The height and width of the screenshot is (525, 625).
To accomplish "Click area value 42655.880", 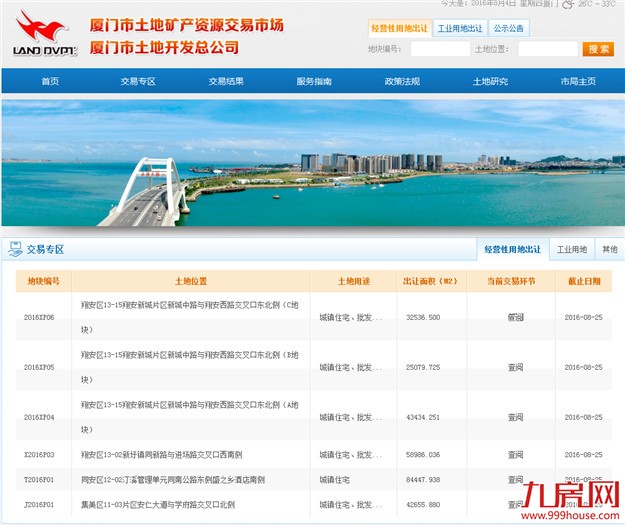I will [423, 505].
